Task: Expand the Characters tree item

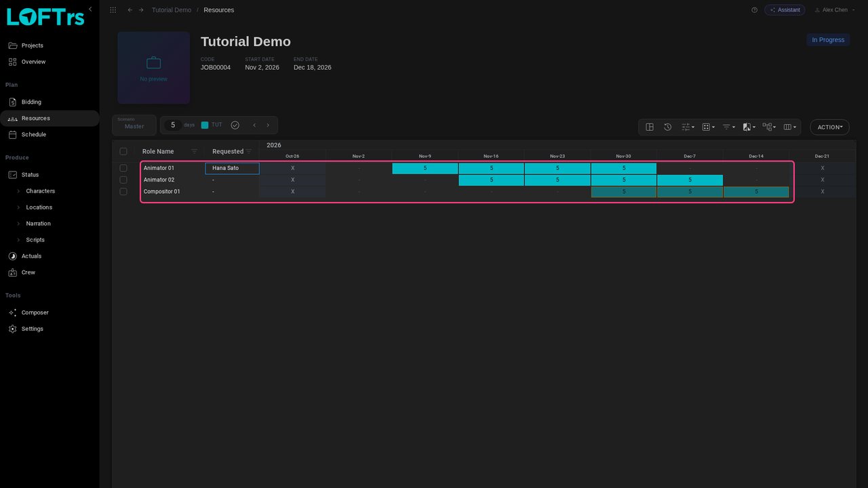Action: [x=18, y=191]
